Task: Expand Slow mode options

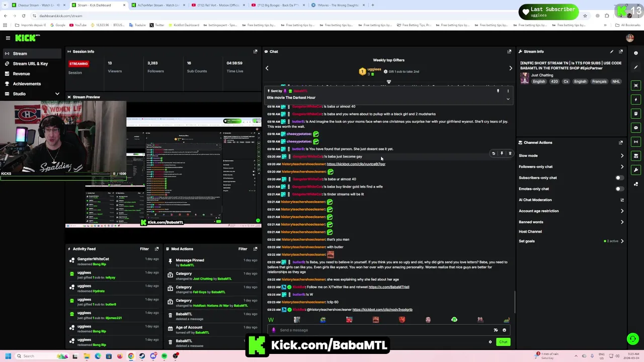Action: [622, 156]
